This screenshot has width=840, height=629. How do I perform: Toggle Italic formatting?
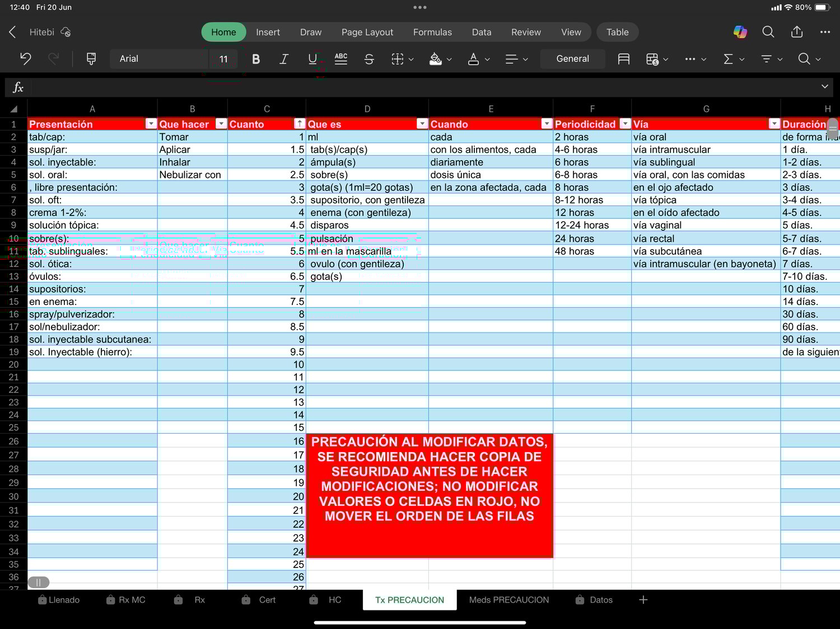click(284, 59)
